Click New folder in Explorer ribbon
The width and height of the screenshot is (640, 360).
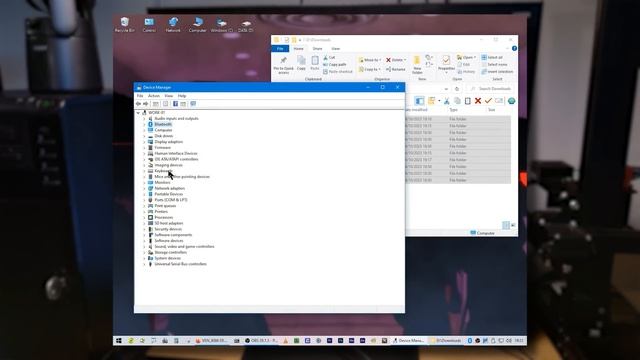[417, 65]
